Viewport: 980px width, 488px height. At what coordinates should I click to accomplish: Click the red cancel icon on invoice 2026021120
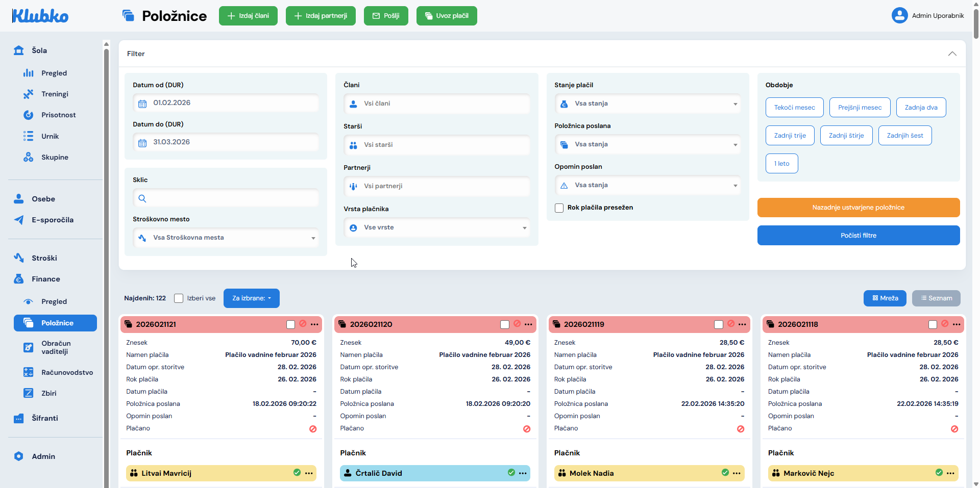[x=517, y=324]
